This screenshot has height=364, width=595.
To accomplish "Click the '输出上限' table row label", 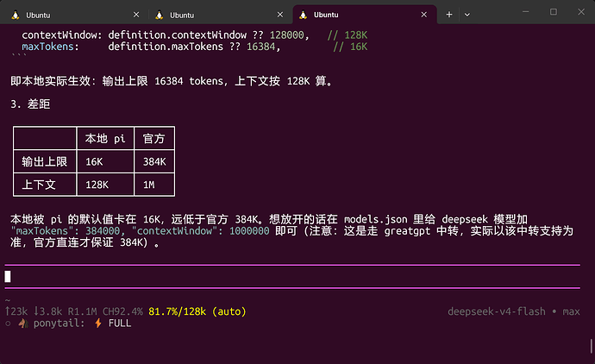I will 44,161.
